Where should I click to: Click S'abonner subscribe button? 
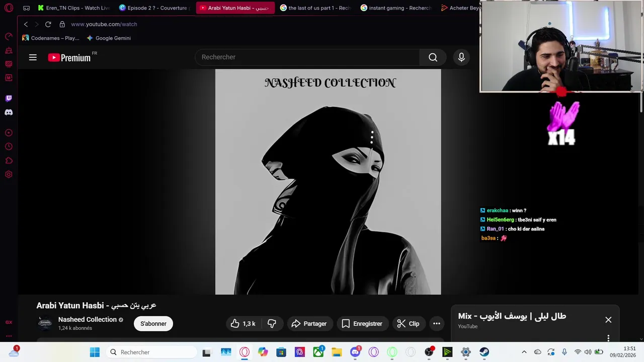pyautogui.click(x=153, y=324)
